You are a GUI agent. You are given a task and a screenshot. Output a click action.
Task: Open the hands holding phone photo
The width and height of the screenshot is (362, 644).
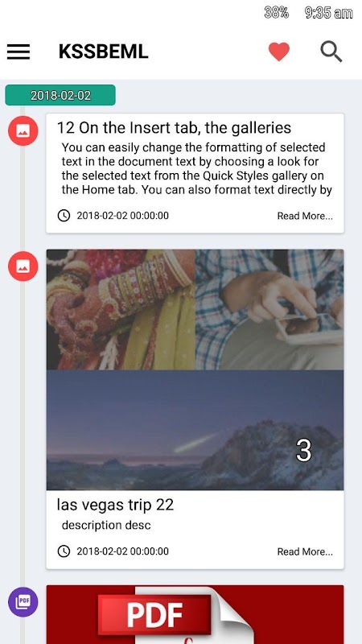tap(269, 310)
